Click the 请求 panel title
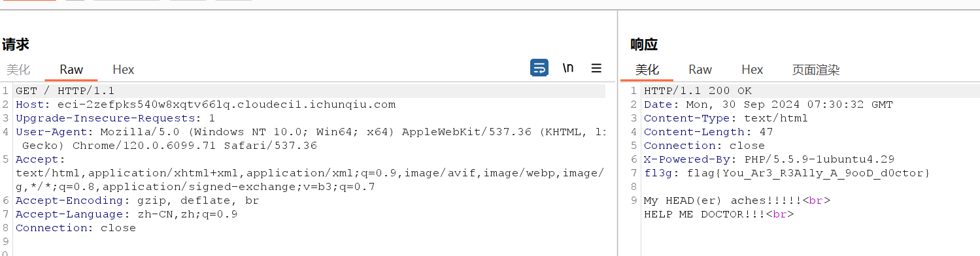 (15, 44)
